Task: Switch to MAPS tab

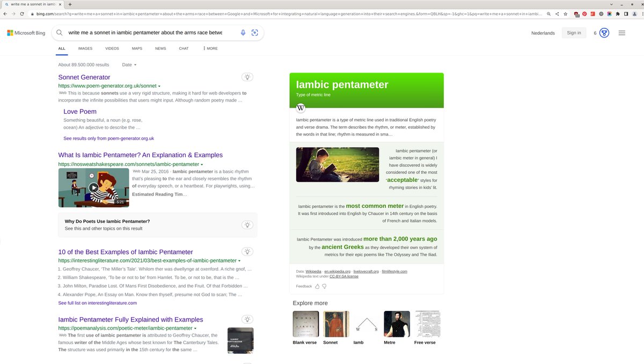Action: point(137,48)
